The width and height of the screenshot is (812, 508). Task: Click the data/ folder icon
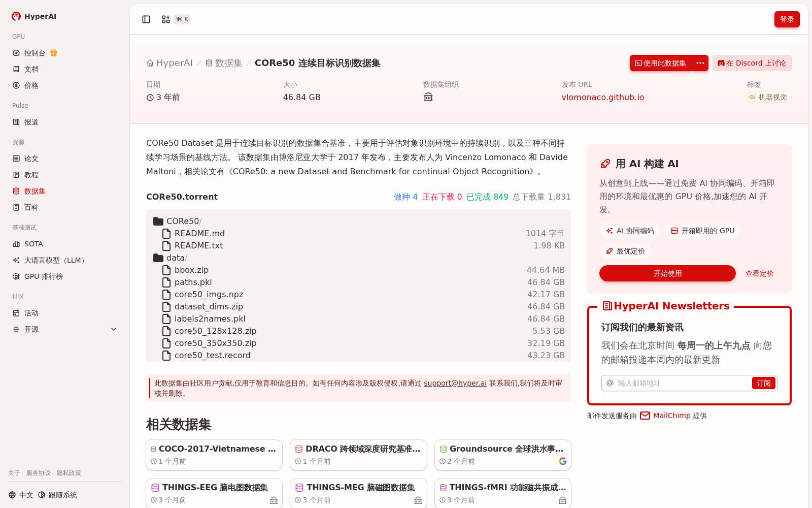point(158,258)
